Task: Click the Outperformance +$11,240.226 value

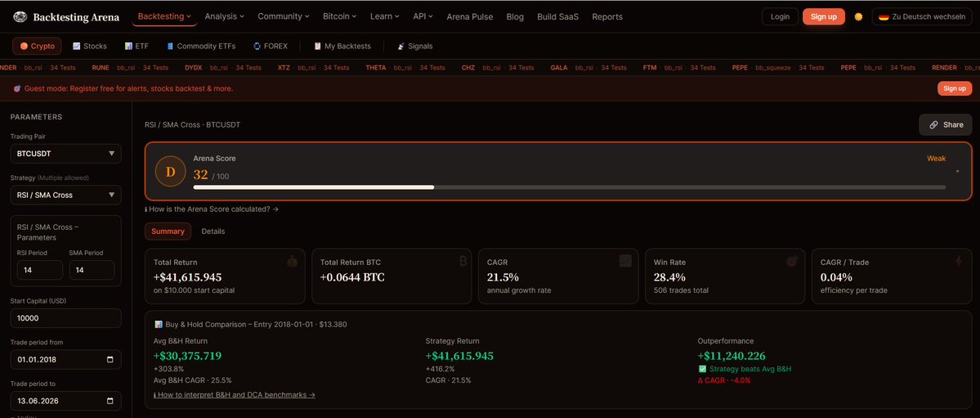Action: [x=732, y=356]
